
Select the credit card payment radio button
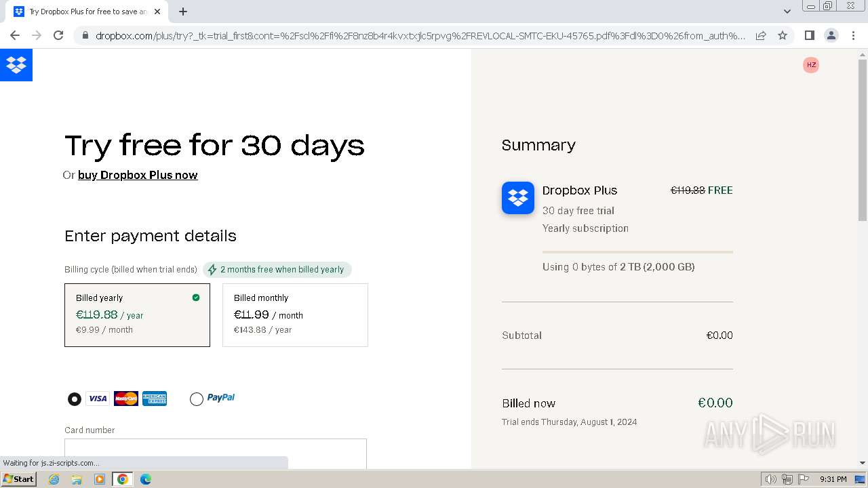pyautogui.click(x=75, y=399)
